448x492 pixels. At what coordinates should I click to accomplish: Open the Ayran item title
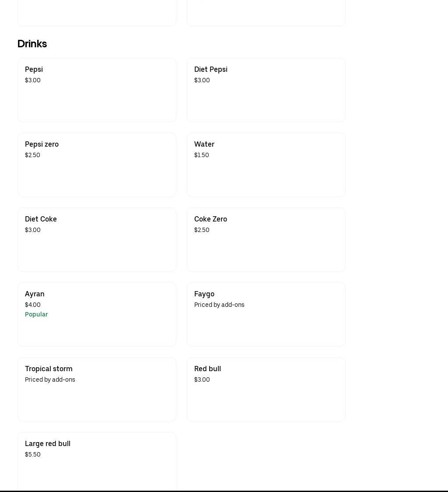tap(35, 294)
